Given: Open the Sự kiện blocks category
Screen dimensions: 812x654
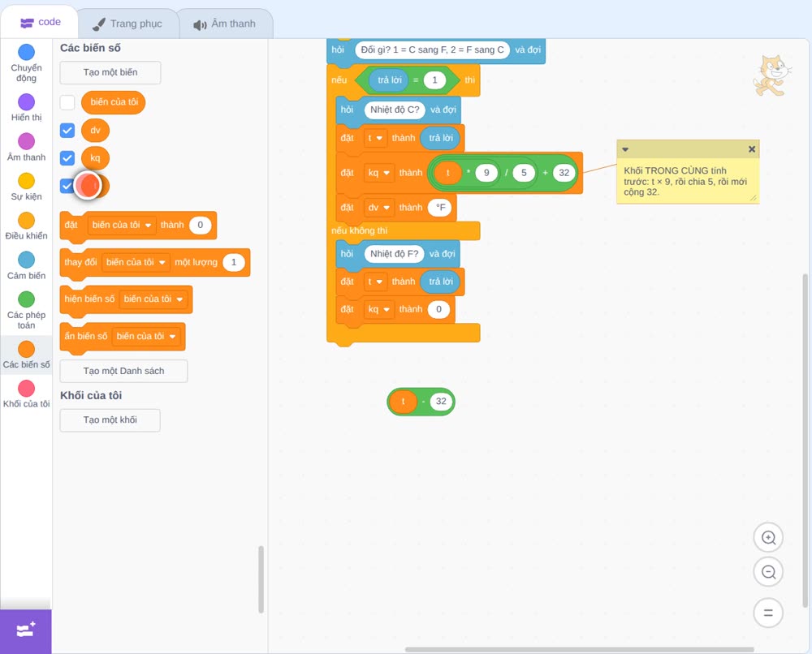Looking at the screenshot, I should [26, 187].
